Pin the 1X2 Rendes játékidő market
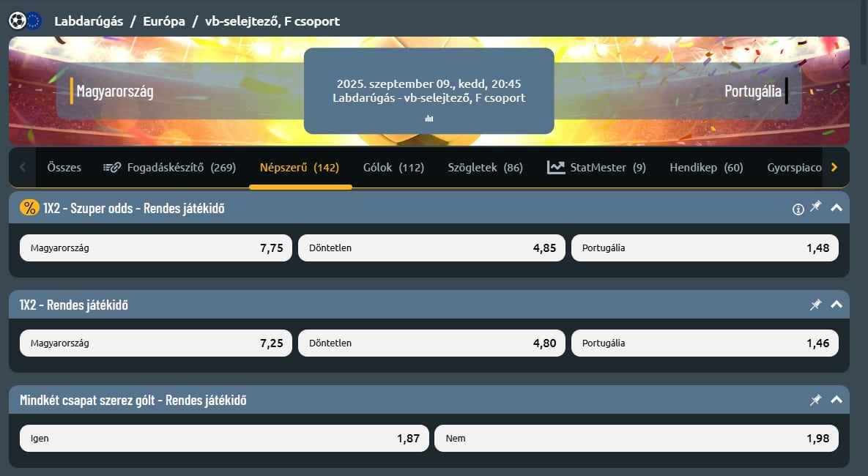This screenshot has height=476, width=868. [816, 305]
